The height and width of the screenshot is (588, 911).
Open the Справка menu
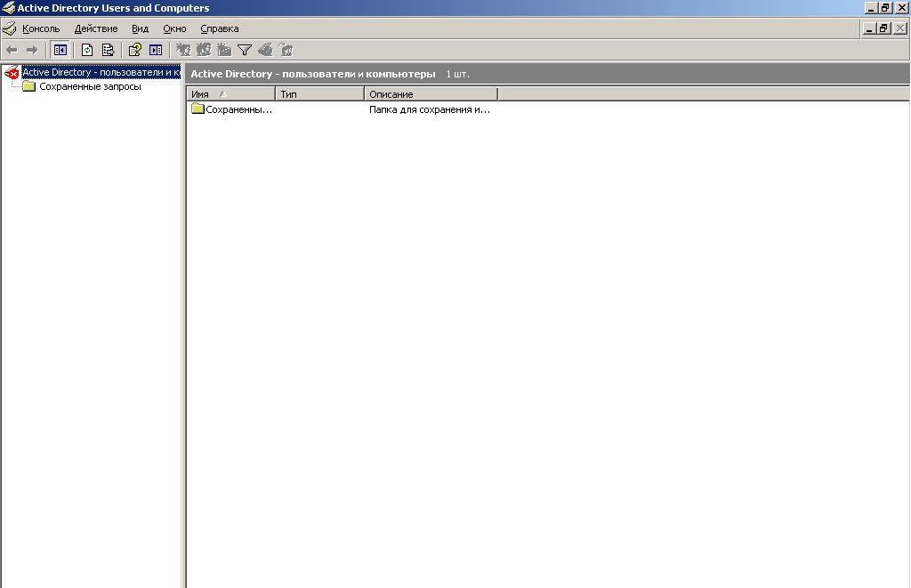(220, 28)
